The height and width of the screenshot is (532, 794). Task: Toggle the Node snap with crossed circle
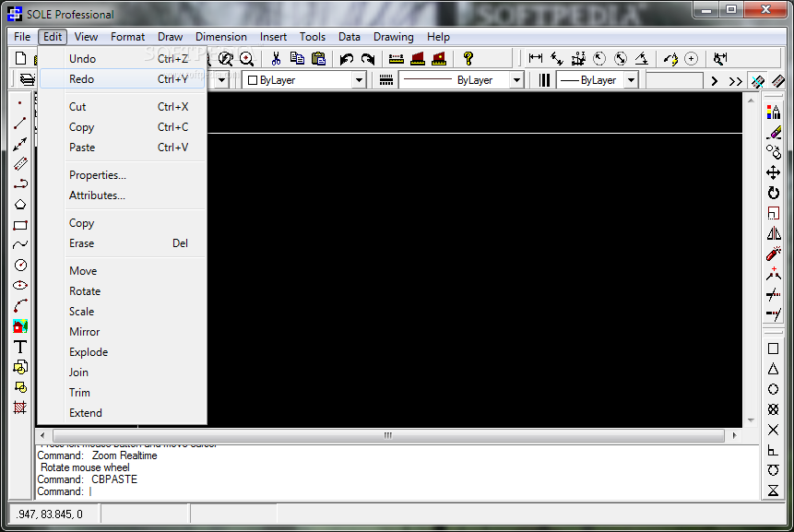773,409
